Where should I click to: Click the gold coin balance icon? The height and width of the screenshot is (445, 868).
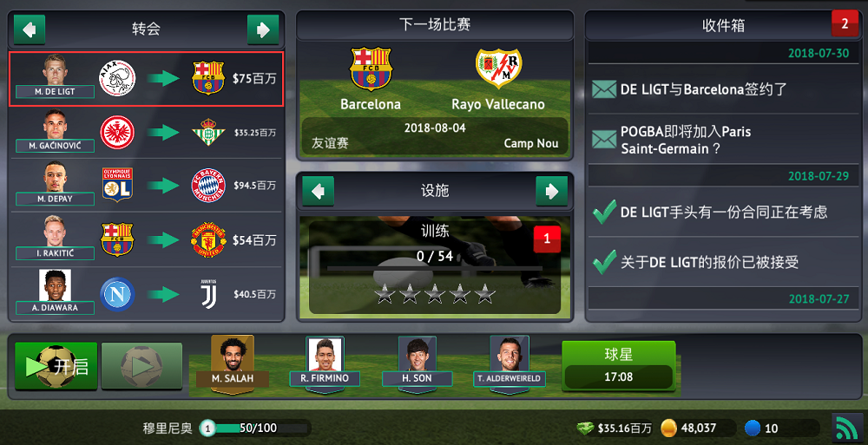pos(669,428)
